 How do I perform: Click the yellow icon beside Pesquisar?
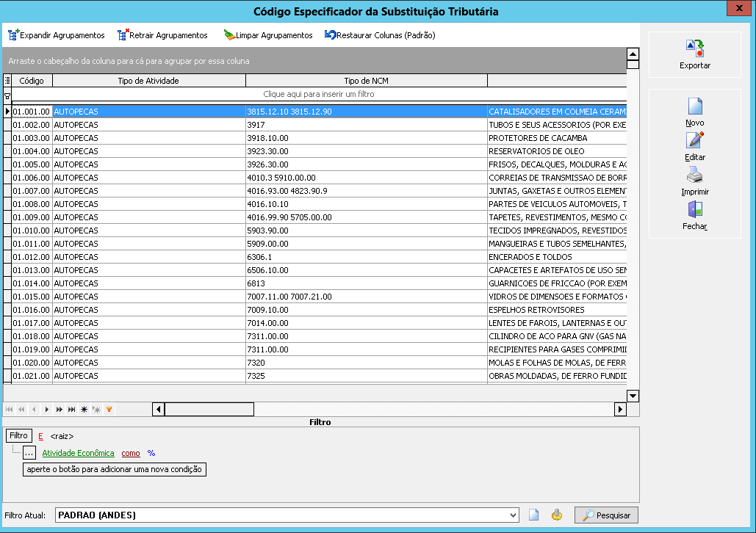tap(557, 515)
